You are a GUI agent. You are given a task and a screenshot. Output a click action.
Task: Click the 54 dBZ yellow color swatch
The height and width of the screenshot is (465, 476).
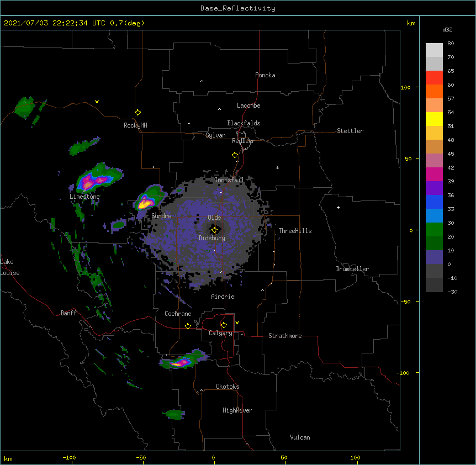[434, 119]
